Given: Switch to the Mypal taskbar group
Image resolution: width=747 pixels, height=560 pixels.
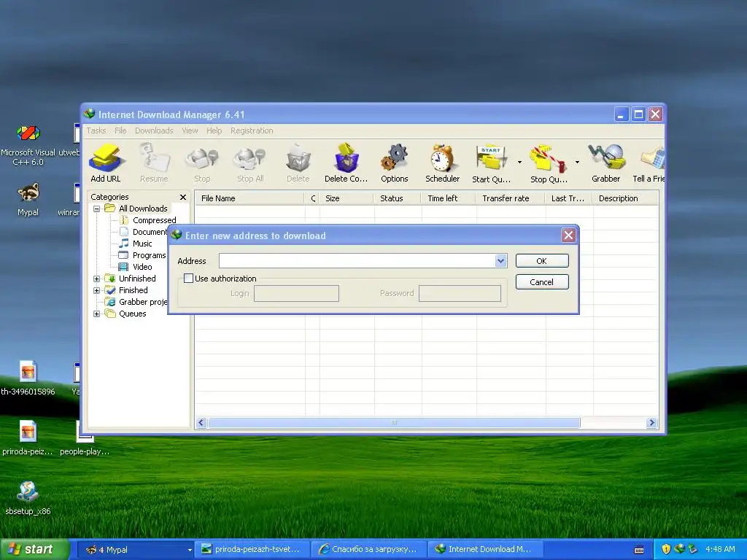Looking at the screenshot, I should (x=134, y=550).
